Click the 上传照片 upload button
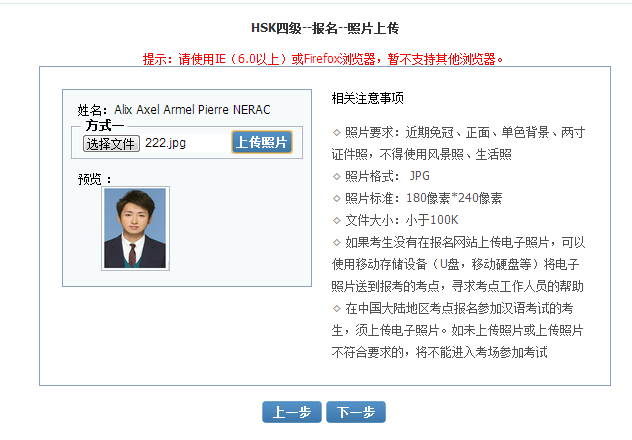The height and width of the screenshot is (440, 632). pyautogui.click(x=262, y=142)
